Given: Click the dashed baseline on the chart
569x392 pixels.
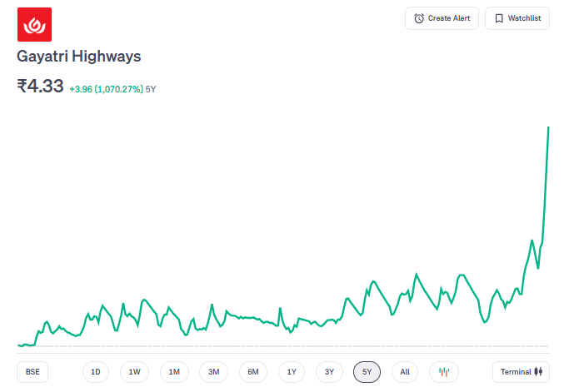Looking at the screenshot, I should coord(283,346).
